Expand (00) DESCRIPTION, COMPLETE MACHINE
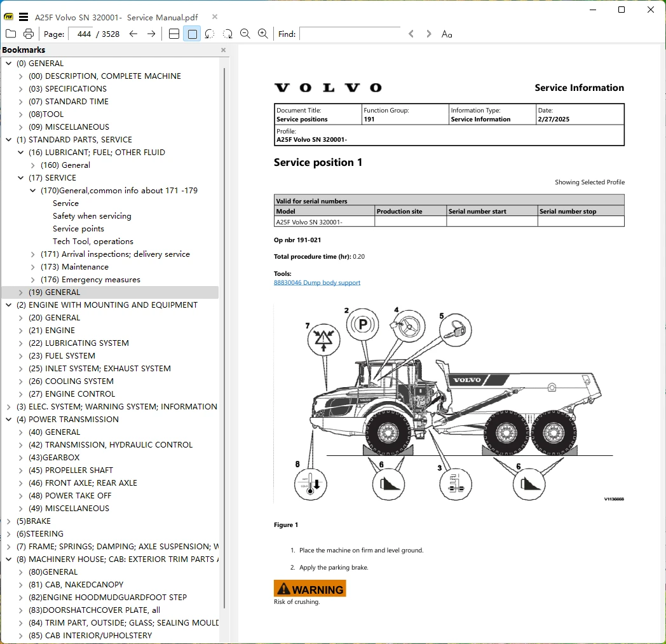The height and width of the screenshot is (644, 666). (x=20, y=76)
